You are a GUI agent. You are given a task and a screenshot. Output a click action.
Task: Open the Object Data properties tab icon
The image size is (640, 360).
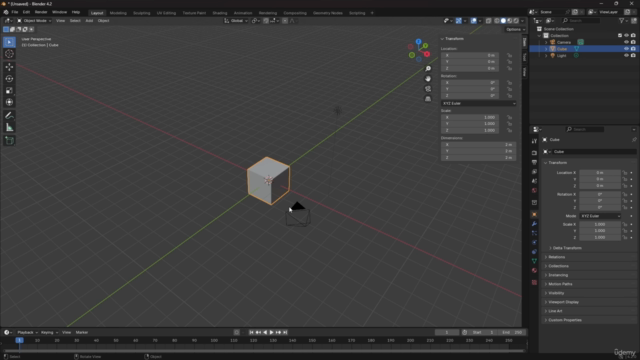click(x=534, y=261)
